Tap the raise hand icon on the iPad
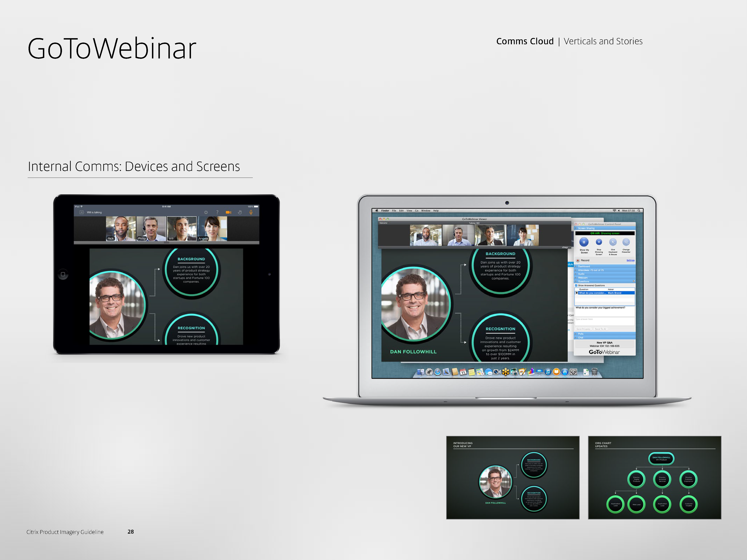The height and width of the screenshot is (560, 747). [240, 212]
